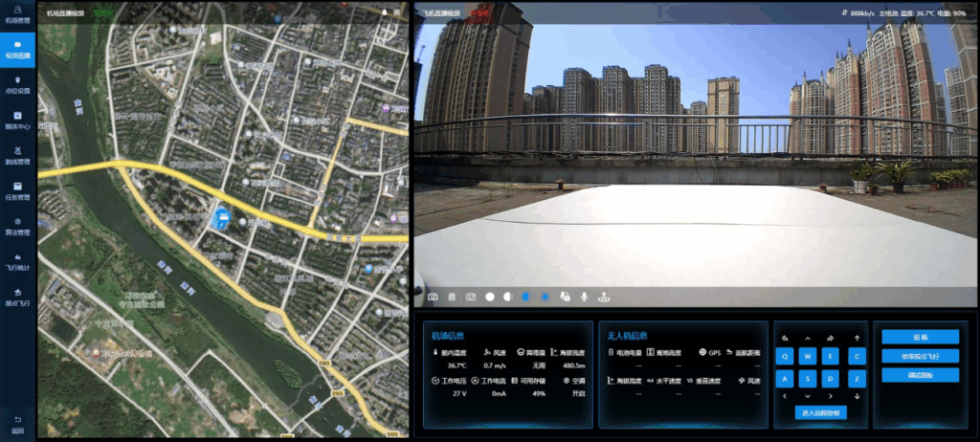
Task: Open 媒体中心 in the sidebar
Action: (x=17, y=120)
